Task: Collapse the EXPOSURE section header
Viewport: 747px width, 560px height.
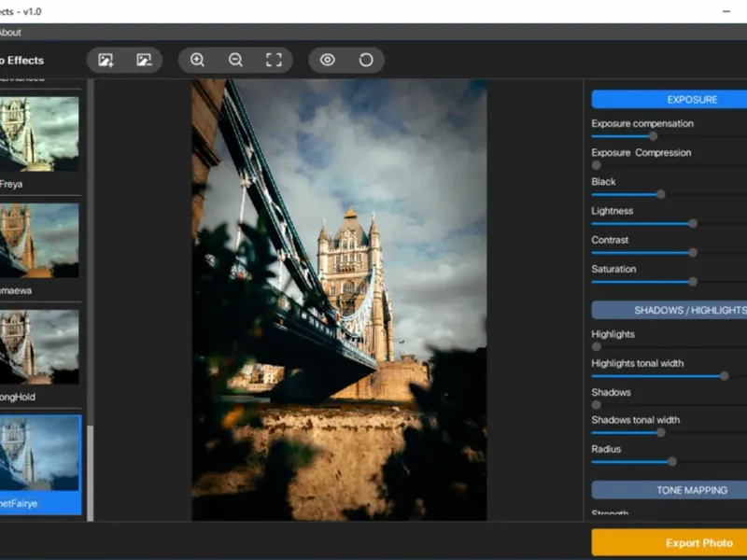Action: pyautogui.click(x=669, y=100)
